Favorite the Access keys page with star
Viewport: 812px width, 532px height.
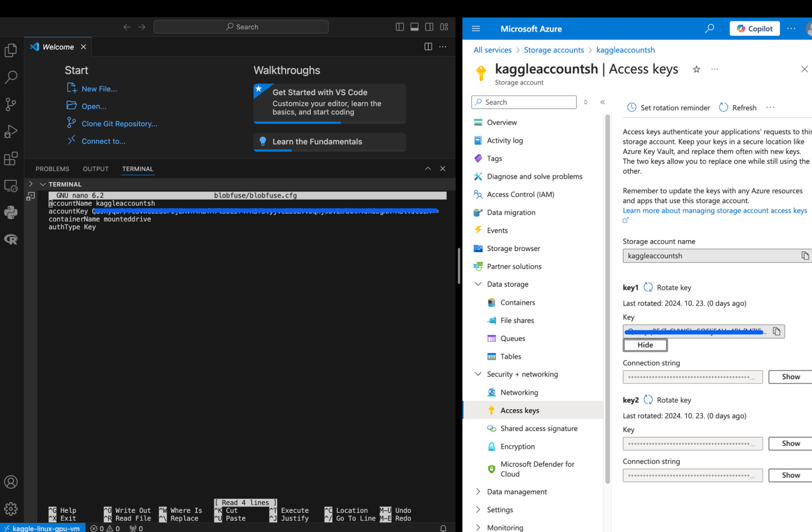pyautogui.click(x=696, y=69)
